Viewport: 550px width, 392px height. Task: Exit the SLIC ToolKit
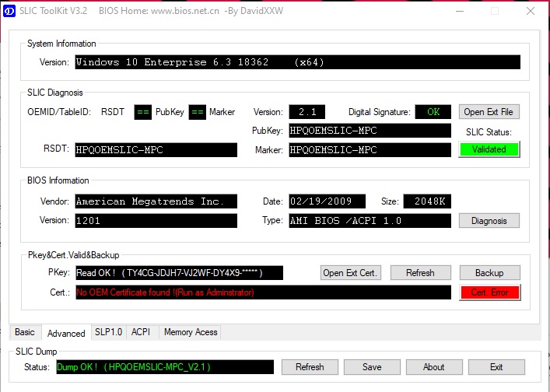[496, 367]
